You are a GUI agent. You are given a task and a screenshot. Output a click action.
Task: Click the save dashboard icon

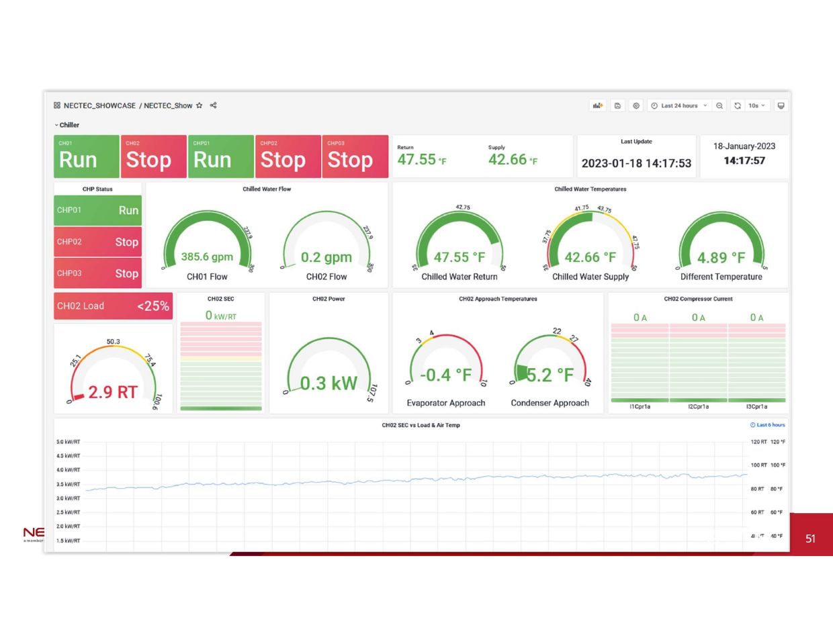click(617, 105)
